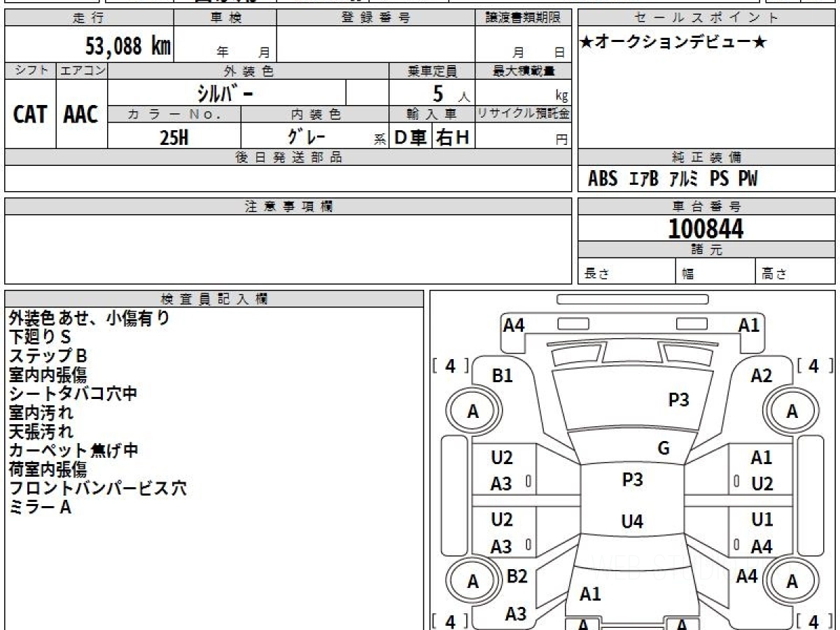Viewport: 840px width, 630px height.
Task: Select the 室内汚れ note line
Action: (x=41, y=413)
